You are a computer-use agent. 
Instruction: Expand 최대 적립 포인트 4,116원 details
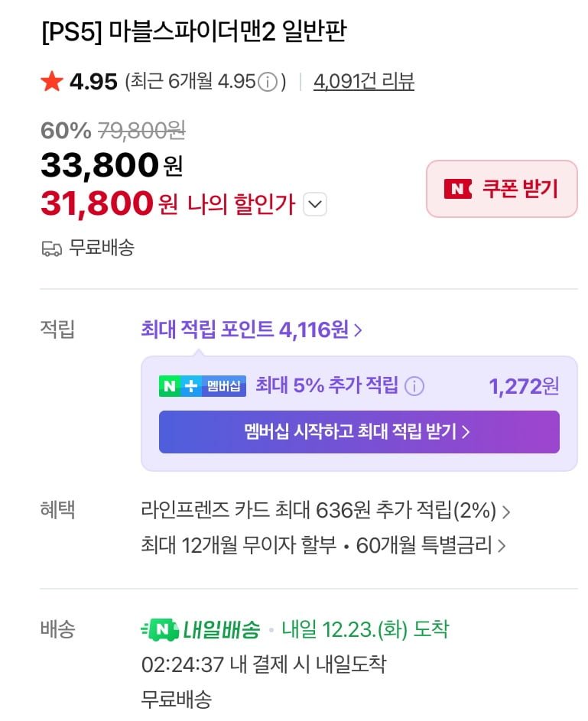pos(252,330)
